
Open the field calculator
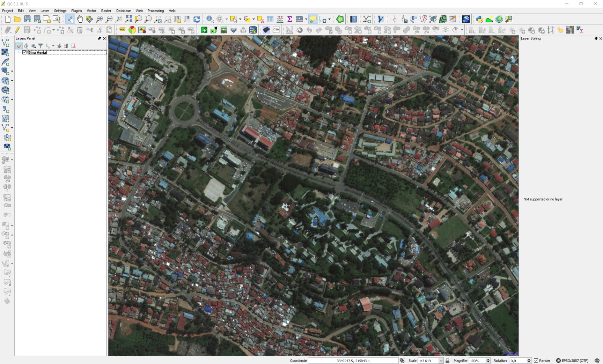pyautogui.click(x=280, y=19)
